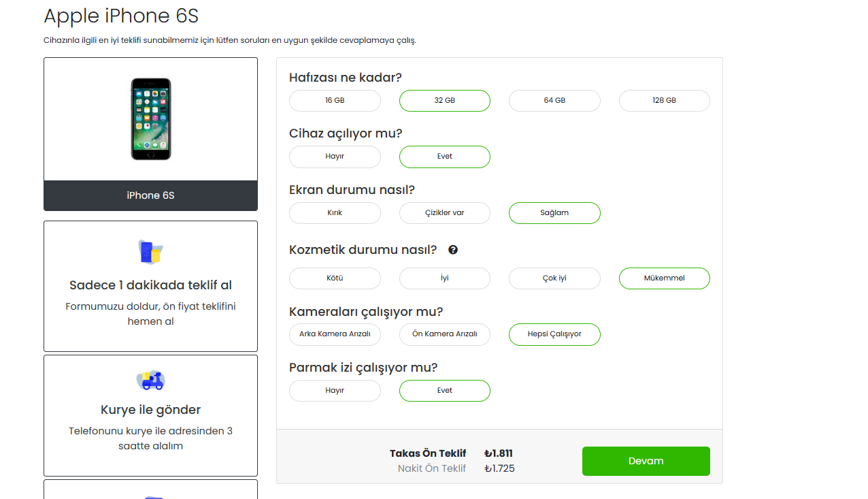The width and height of the screenshot is (868, 499).
Task: Select 16 GB storage option
Action: click(x=335, y=101)
